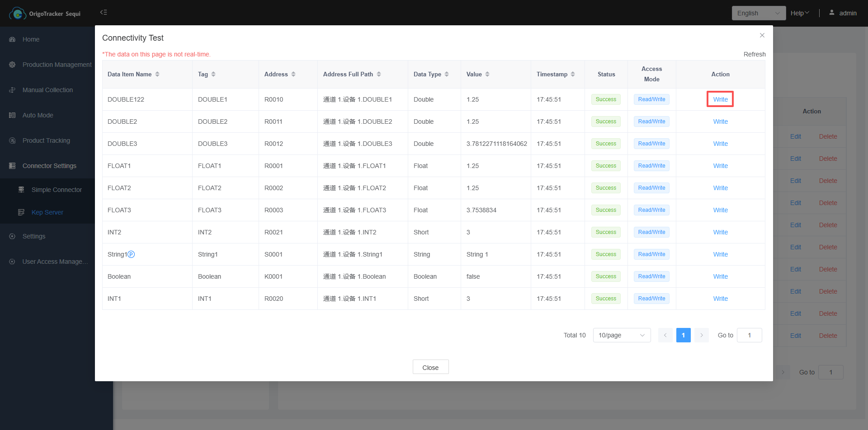Click Refresh in the dialog

(x=755, y=54)
